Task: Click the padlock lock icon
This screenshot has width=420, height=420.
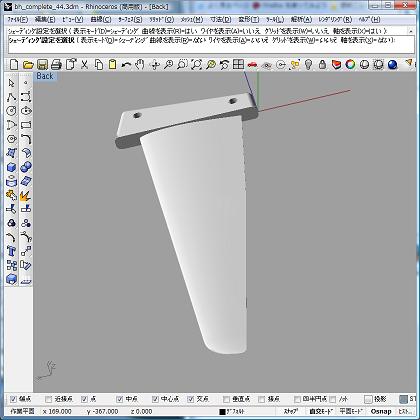Action: [322, 64]
